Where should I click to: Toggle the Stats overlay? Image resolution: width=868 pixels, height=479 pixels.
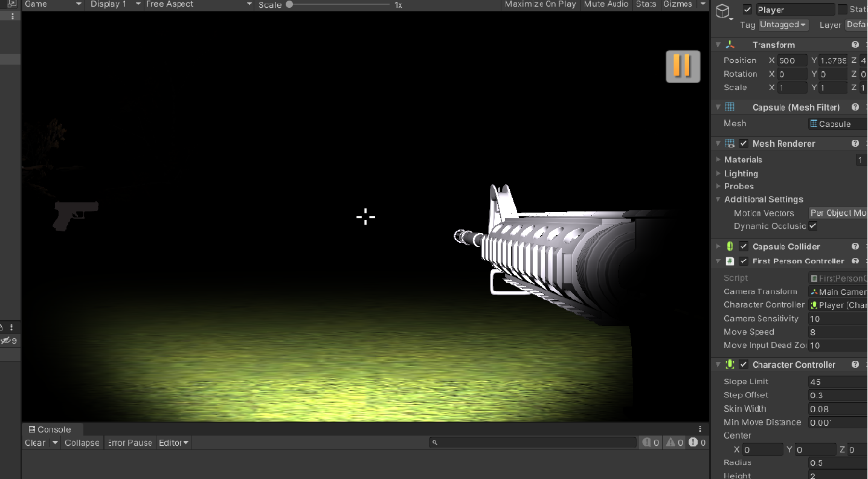pyautogui.click(x=646, y=4)
